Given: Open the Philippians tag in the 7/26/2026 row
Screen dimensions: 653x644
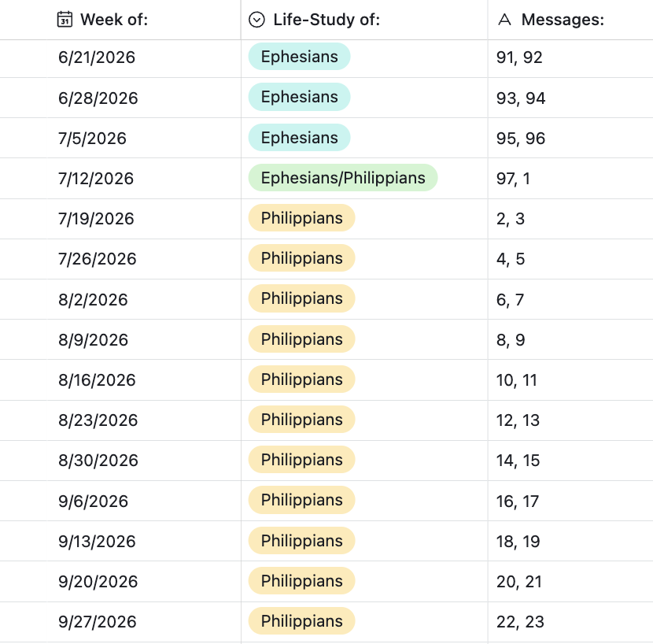Looking at the screenshot, I should [x=302, y=258].
